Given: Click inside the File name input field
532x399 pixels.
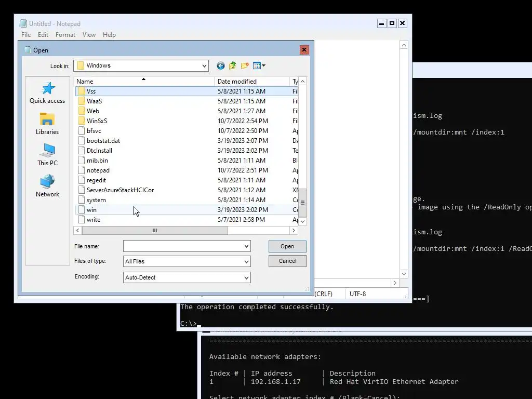Looking at the screenshot, I should tap(183, 246).
